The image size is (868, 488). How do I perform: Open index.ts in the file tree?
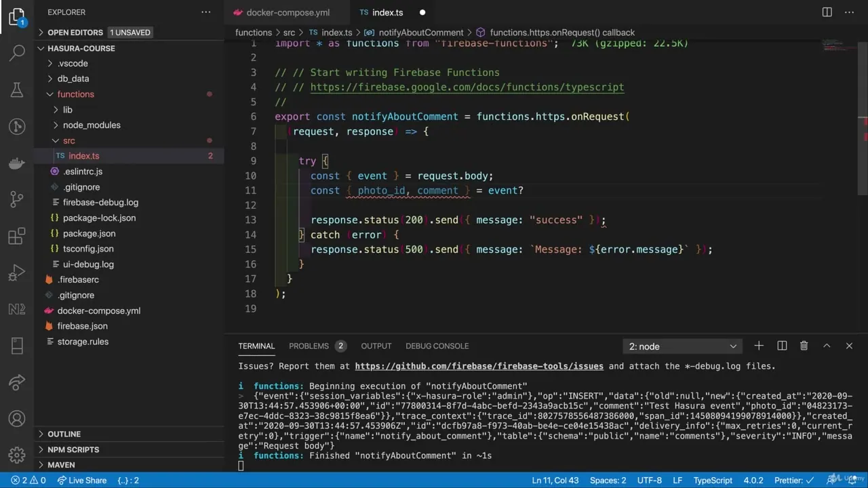point(129,156)
